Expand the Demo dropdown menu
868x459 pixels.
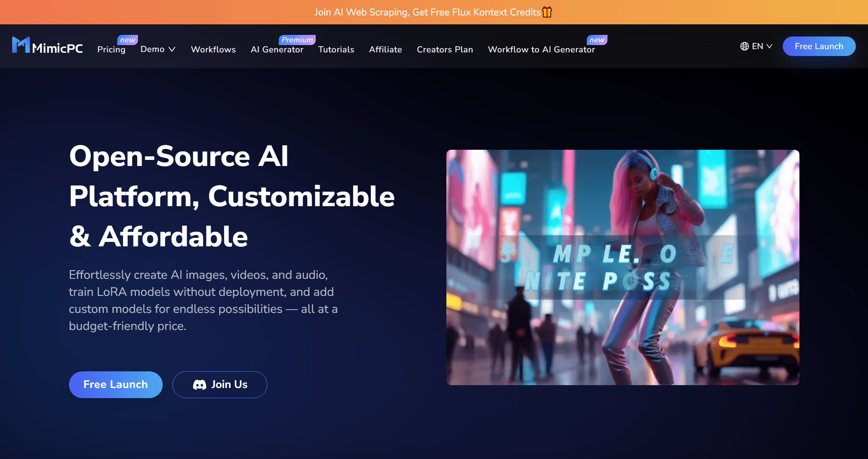158,49
